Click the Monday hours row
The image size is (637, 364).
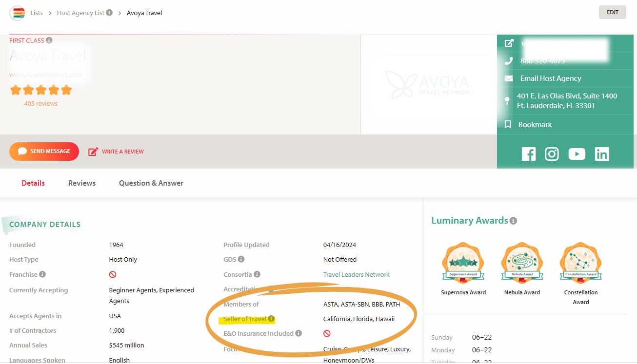tap(462, 350)
